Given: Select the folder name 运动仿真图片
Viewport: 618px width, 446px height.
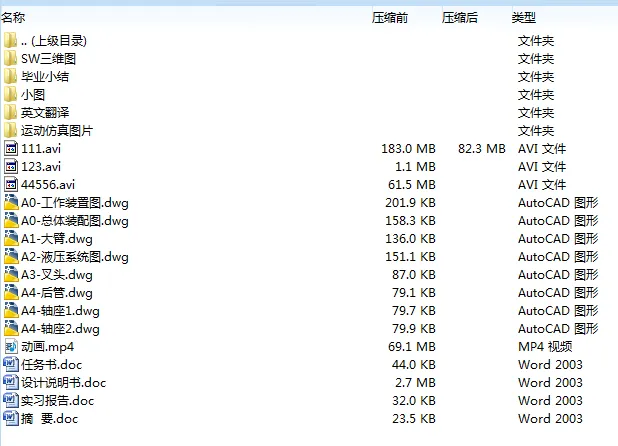Looking at the screenshot, I should 57,131.
